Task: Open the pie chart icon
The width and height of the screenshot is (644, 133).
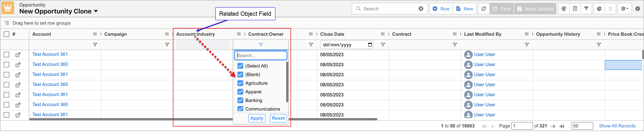Action: [x=599, y=9]
